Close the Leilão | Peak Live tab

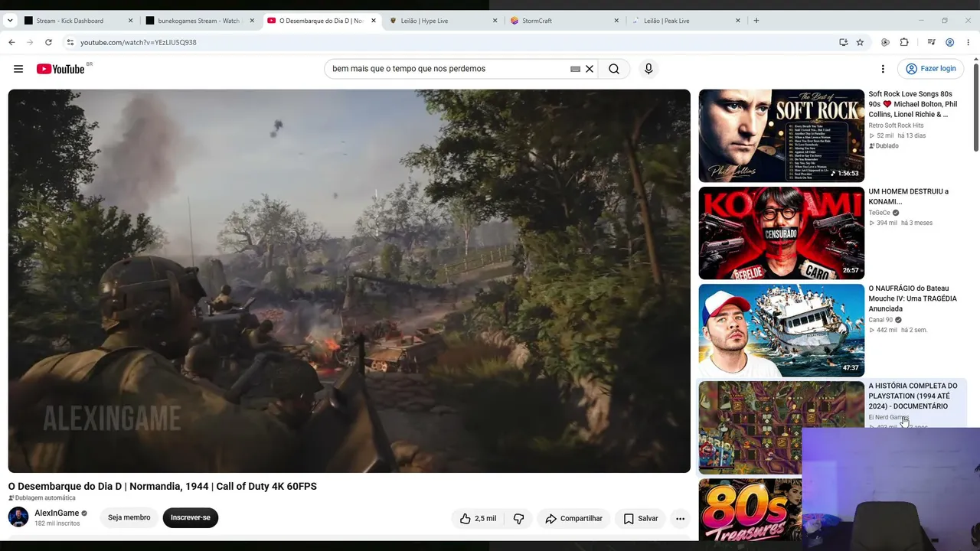738,21
